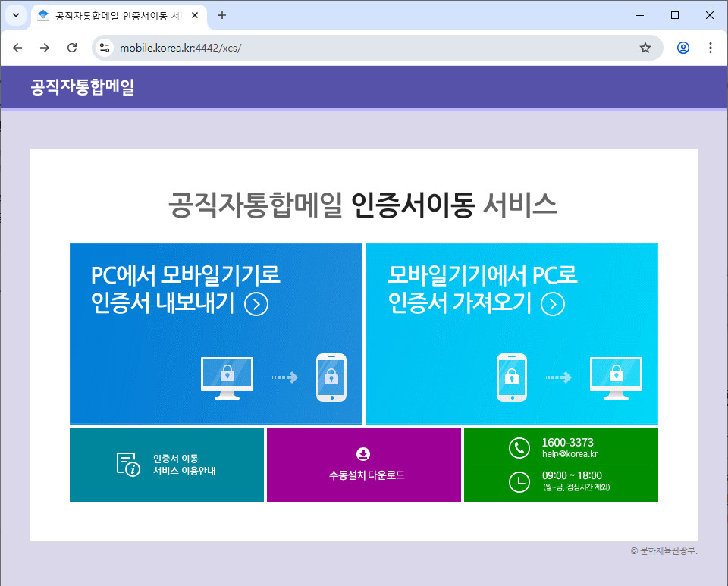Image resolution: width=728 pixels, height=586 pixels.
Task: Click the download arrow icon in purple tile
Action: coord(363,454)
